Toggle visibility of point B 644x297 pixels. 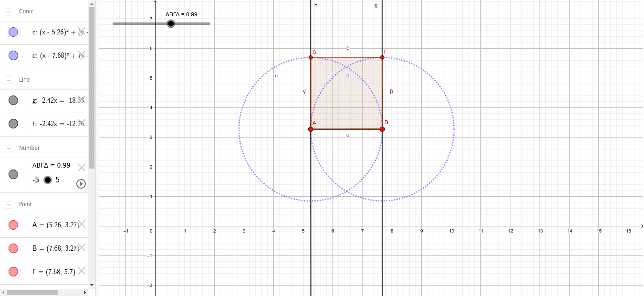13,248
